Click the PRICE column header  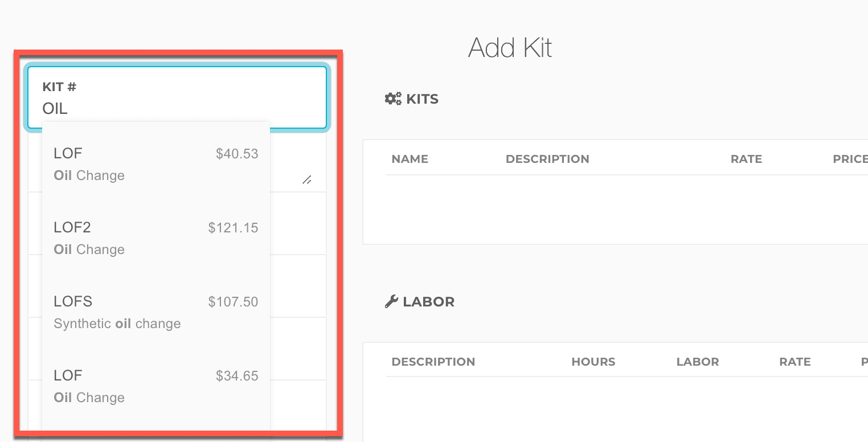(850, 159)
